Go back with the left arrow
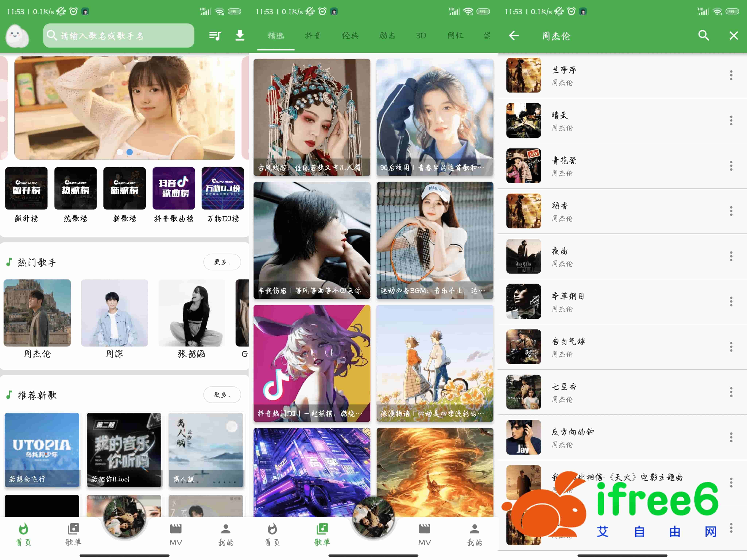Screen dimensions: 747x560 click(514, 35)
